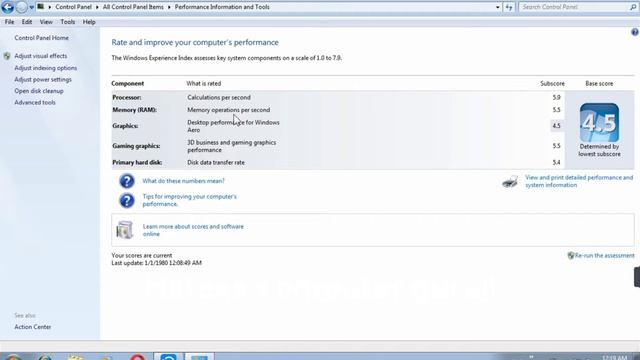Open Tips for improving your computer's performance
640x360 pixels.
coord(189,200)
